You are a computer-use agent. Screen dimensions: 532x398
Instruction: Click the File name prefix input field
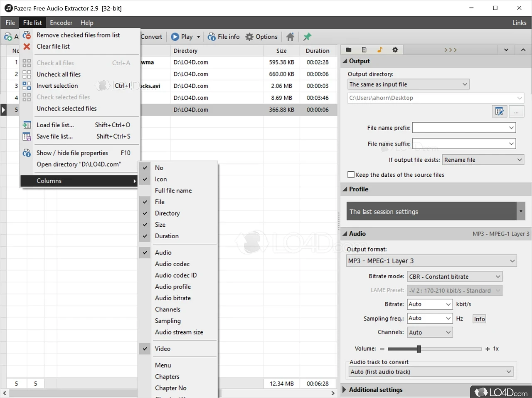pyautogui.click(x=460, y=128)
